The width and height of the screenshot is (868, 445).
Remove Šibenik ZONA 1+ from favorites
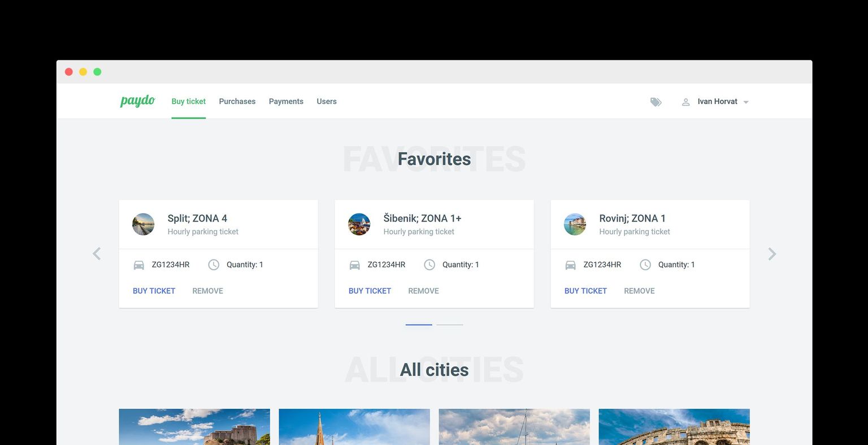[423, 291]
